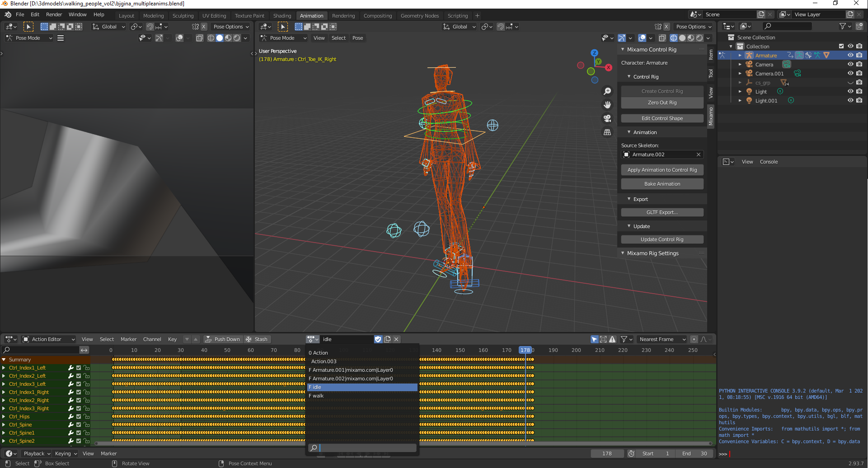Image resolution: width=868 pixels, height=468 pixels.
Task: Click the zoom magnifier icon in viewport
Action: pyautogui.click(x=607, y=91)
